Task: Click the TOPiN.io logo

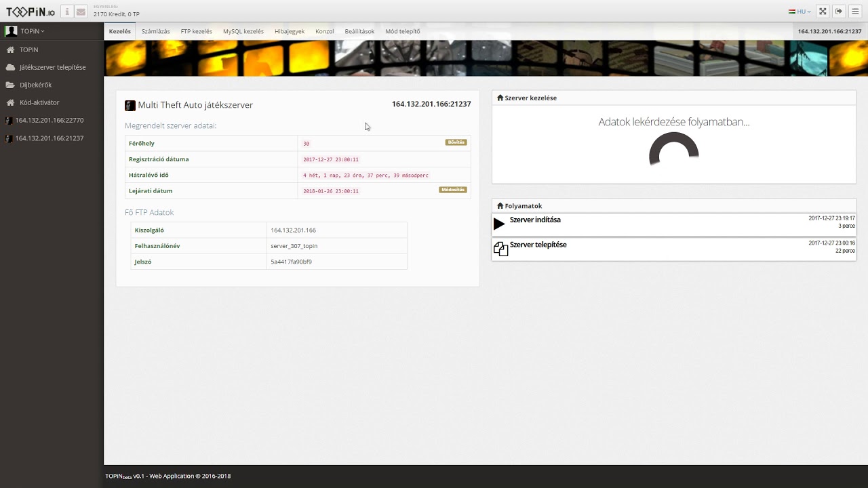Action: coord(31,12)
